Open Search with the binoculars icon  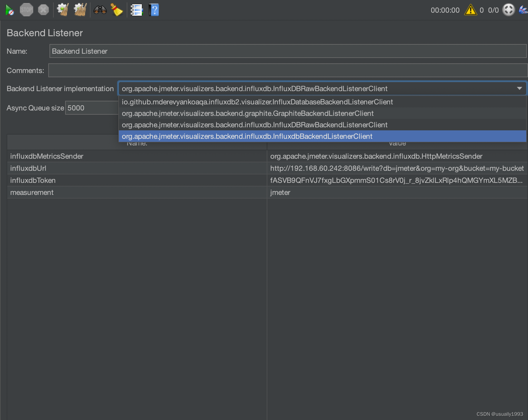coord(100,10)
